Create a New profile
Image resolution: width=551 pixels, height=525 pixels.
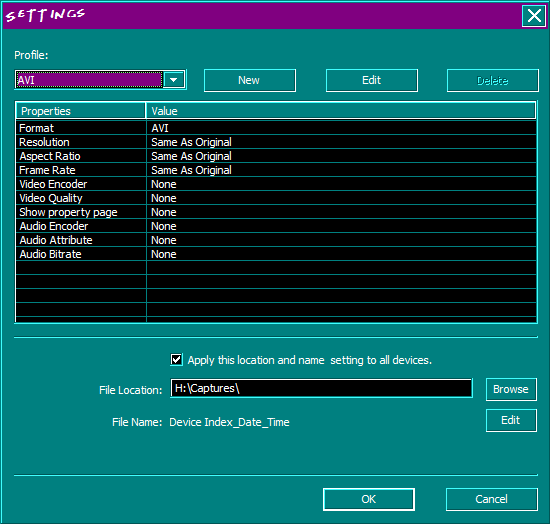coord(250,80)
